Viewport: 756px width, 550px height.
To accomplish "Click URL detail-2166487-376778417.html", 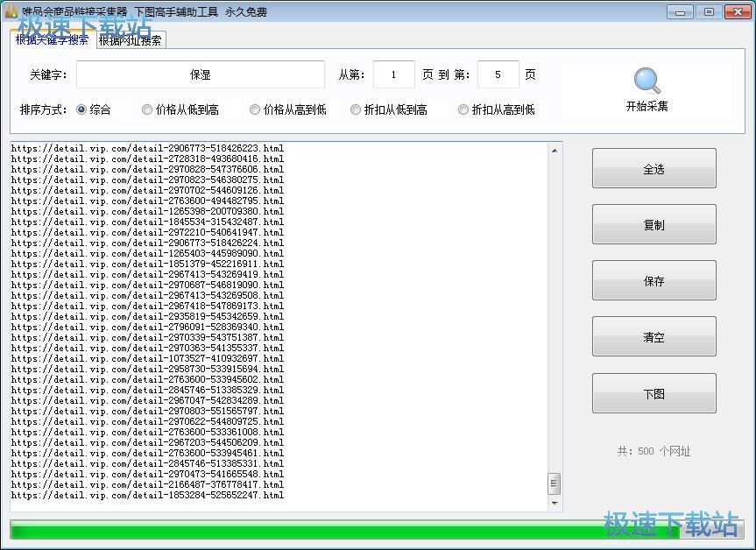I will [x=147, y=484].
